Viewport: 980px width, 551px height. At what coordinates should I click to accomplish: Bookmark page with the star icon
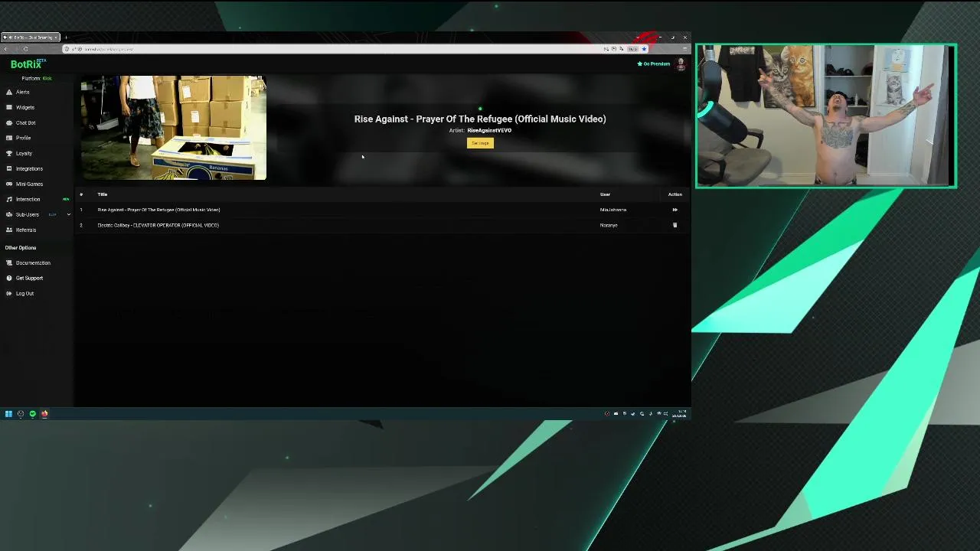[x=645, y=49]
